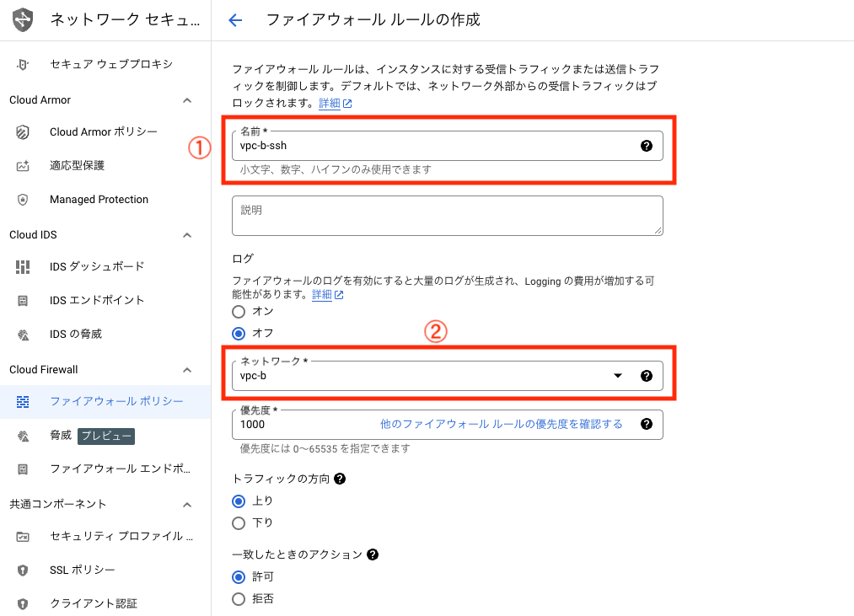Select the オフ logging radio button
Image resolution: width=854 pixels, height=616 pixels.
tap(239, 334)
